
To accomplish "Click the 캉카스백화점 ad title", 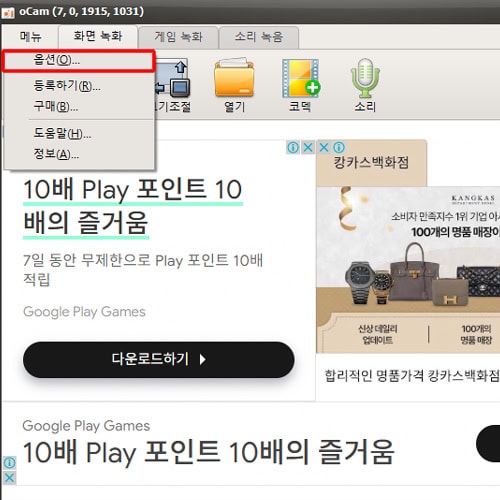I will [371, 163].
